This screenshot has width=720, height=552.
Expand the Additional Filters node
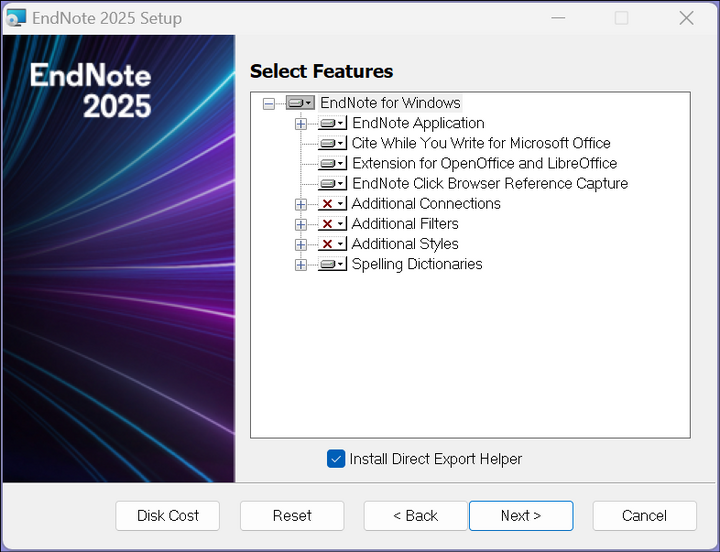301,225
